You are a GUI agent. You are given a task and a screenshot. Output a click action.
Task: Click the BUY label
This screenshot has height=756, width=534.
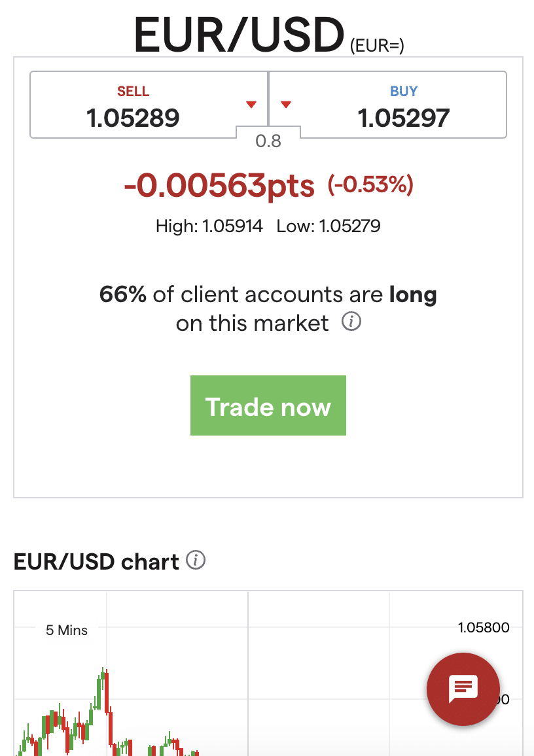[x=404, y=92]
